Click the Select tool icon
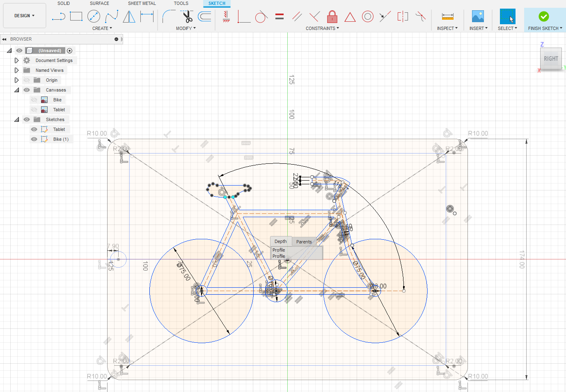 click(x=508, y=17)
